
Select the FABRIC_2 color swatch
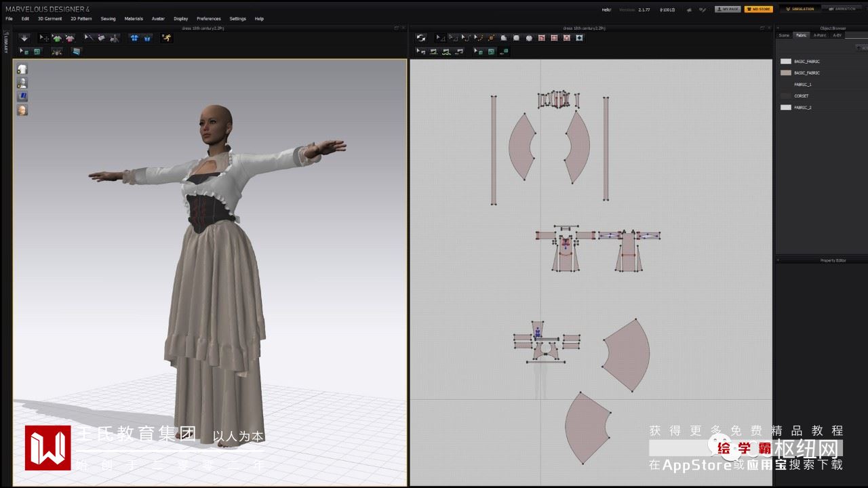pos(786,107)
